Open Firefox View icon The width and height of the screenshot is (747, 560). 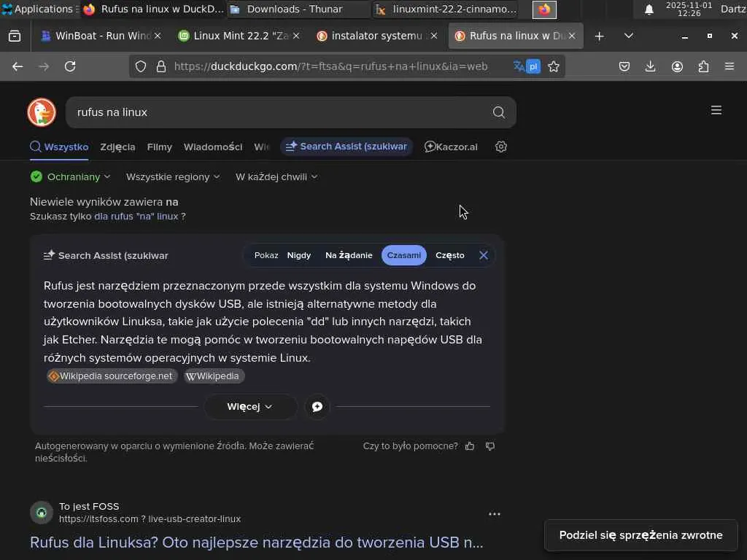15,36
